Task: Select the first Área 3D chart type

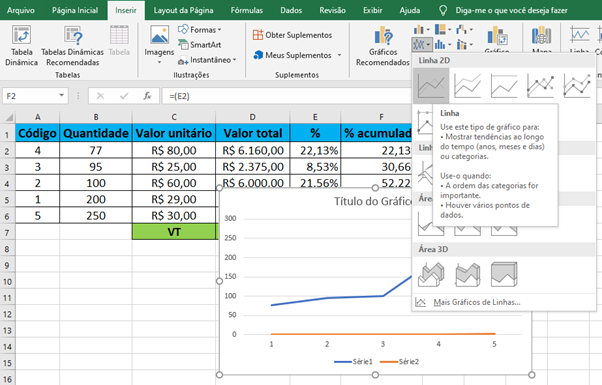Action: click(431, 274)
